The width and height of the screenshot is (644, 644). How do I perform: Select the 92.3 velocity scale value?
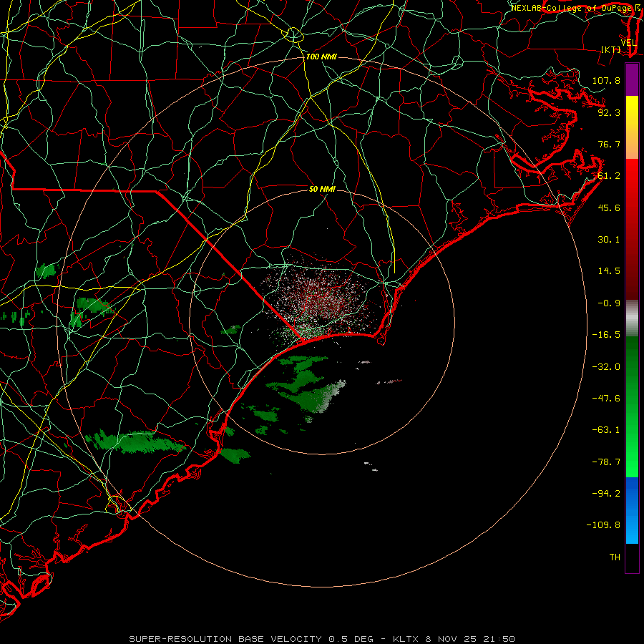coord(609,112)
